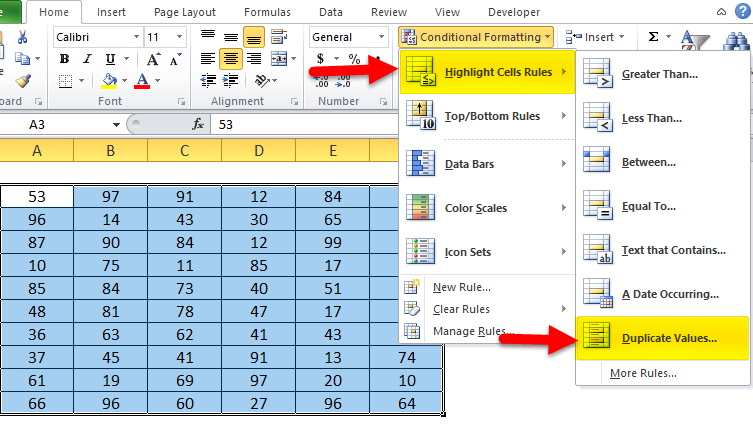Click the Cut scissors icon

pos(22,37)
